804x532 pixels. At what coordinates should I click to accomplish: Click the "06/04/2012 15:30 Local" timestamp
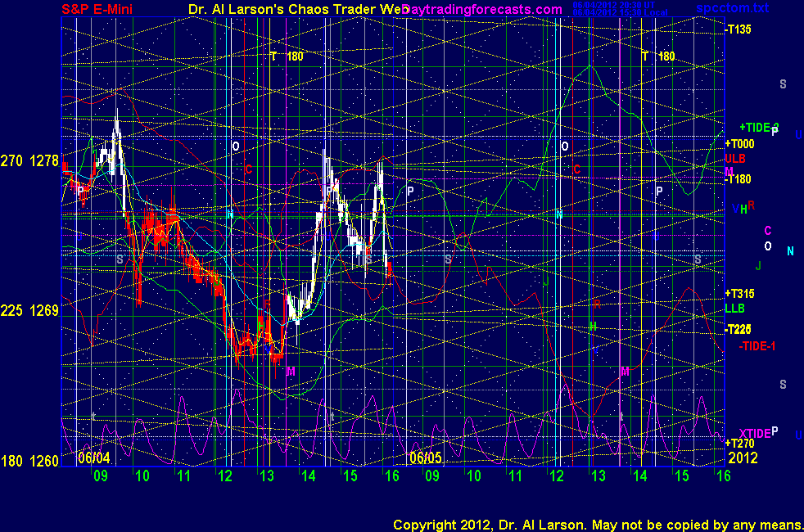620,12
